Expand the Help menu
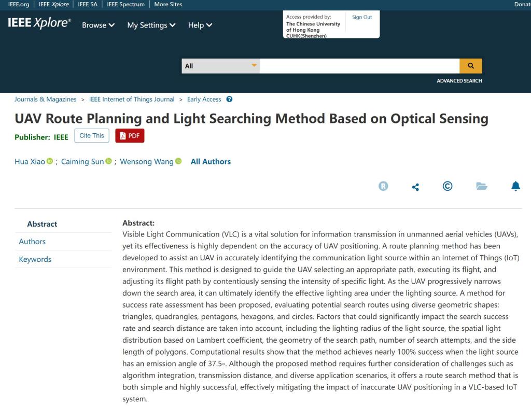The height and width of the screenshot is (420, 531). [200, 25]
